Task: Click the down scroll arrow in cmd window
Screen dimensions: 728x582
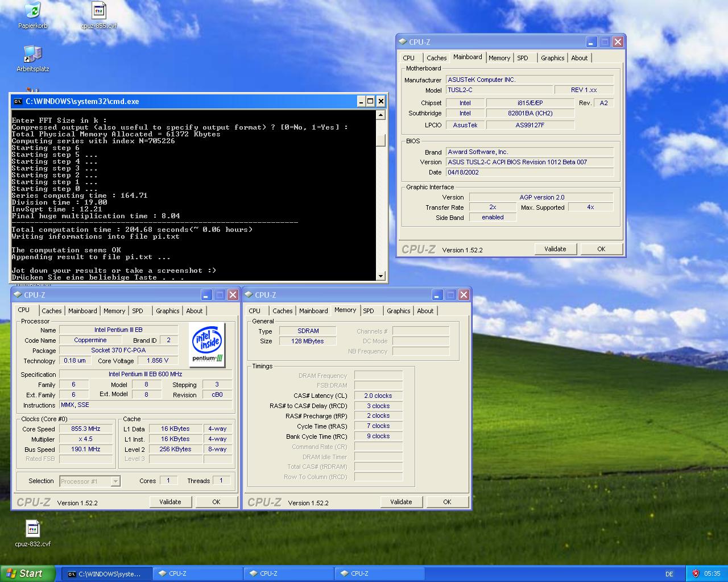Action: click(380, 276)
